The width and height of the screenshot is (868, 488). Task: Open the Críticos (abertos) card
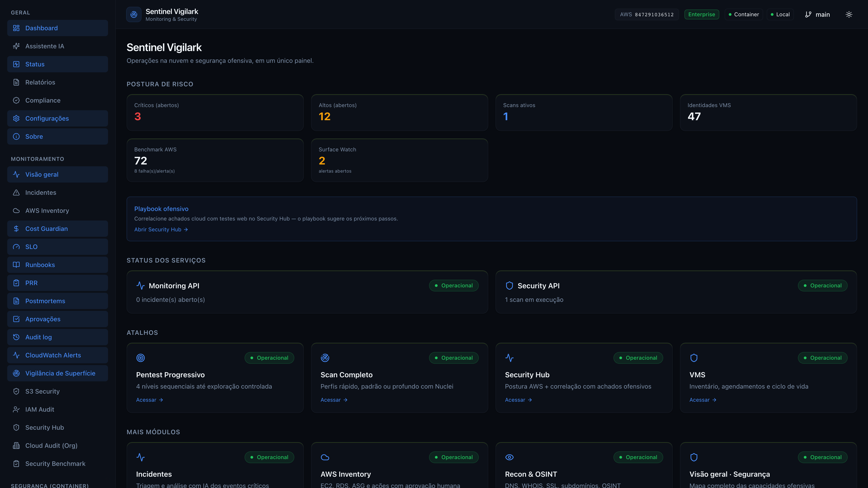pos(215,113)
